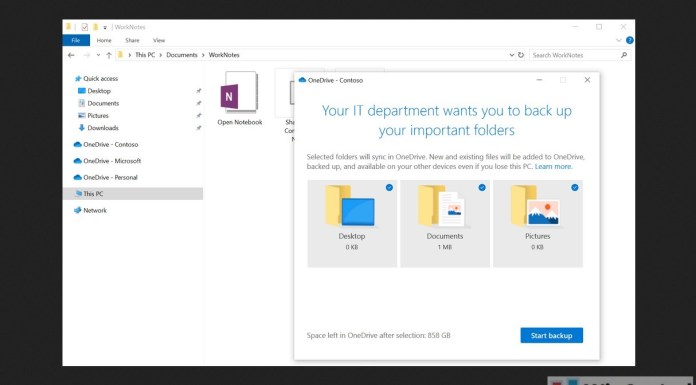
Task: Click the OneDrive - Microsoft cloud icon
Action: click(78, 161)
